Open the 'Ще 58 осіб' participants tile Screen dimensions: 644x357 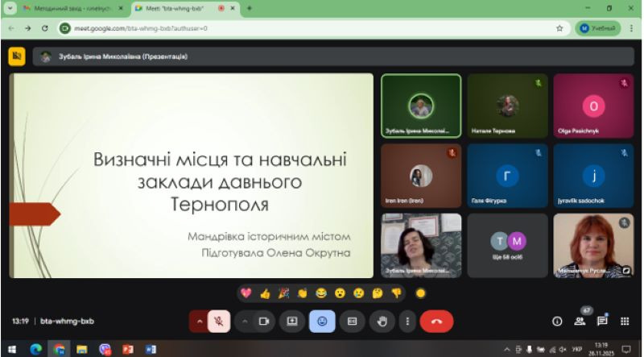507,245
